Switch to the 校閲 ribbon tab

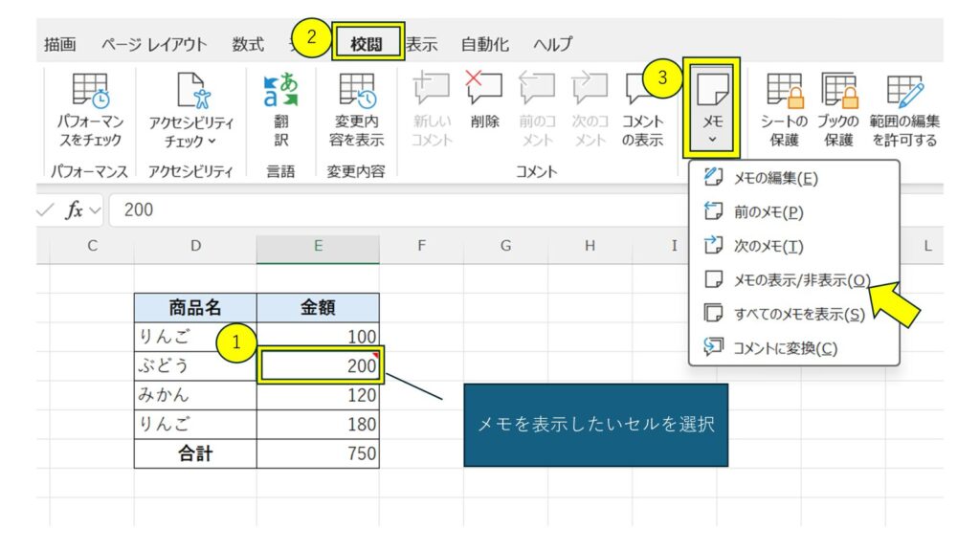[367, 44]
